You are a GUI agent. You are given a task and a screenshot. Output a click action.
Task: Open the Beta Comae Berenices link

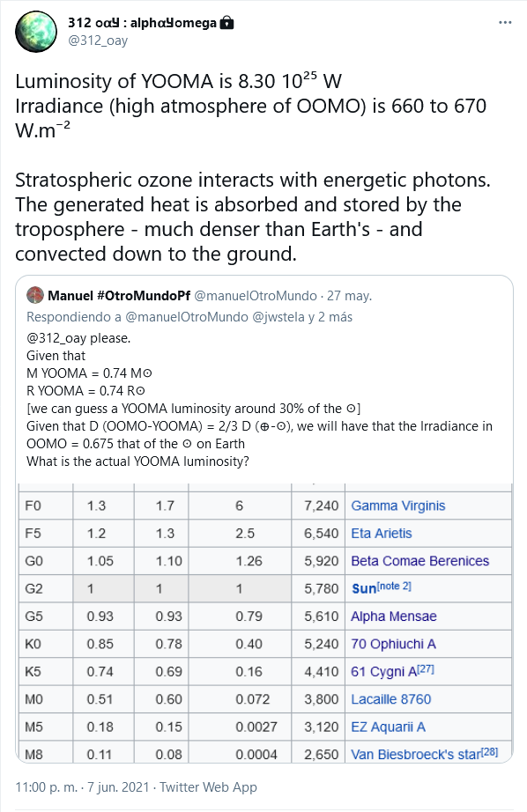[419, 561]
